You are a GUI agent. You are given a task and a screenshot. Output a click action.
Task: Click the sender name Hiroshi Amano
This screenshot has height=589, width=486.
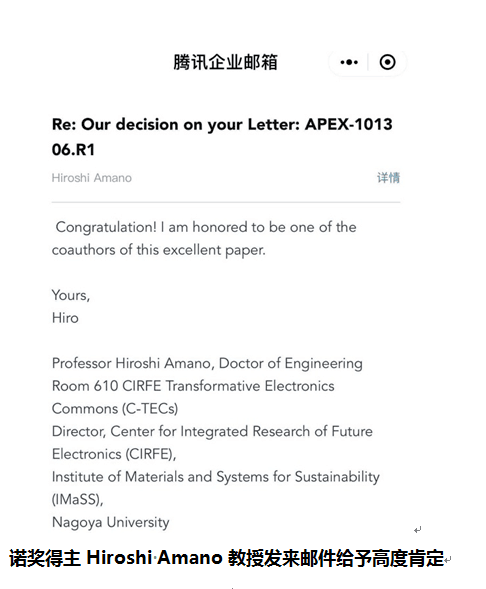point(92,178)
